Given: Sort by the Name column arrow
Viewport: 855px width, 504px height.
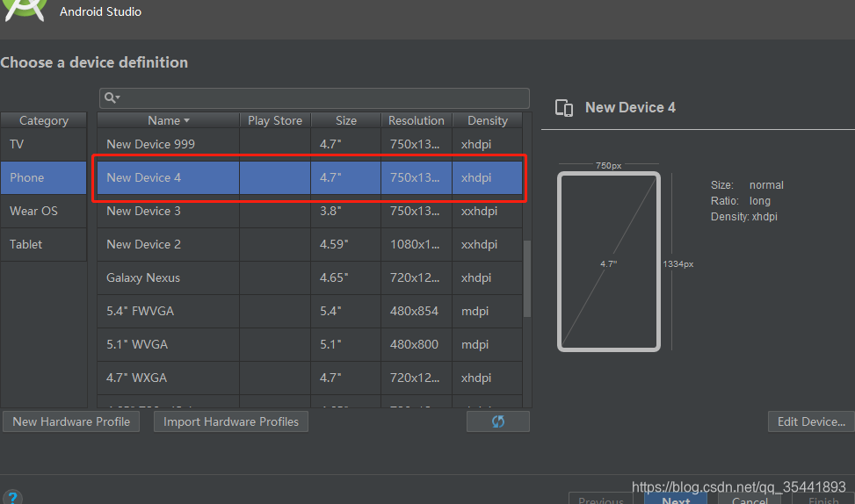Looking at the screenshot, I should 186,120.
